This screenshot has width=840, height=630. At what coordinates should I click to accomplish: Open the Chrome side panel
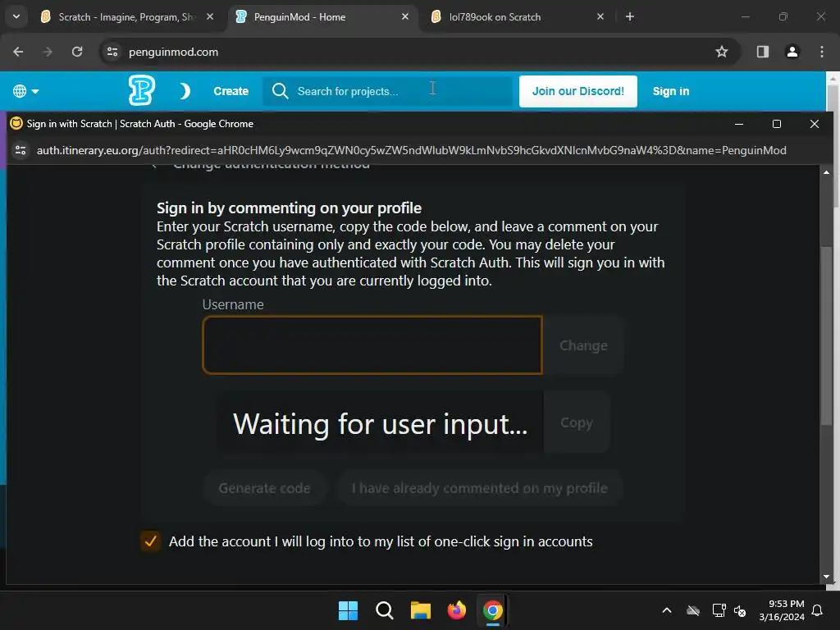click(x=762, y=52)
